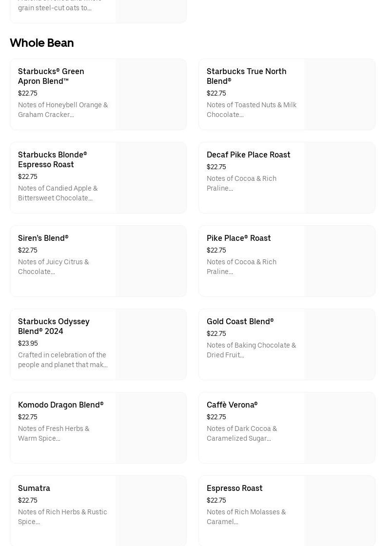392x546 pixels.
Task: Open Starbucks Blonde Espresso Roast item
Action: (x=52, y=159)
